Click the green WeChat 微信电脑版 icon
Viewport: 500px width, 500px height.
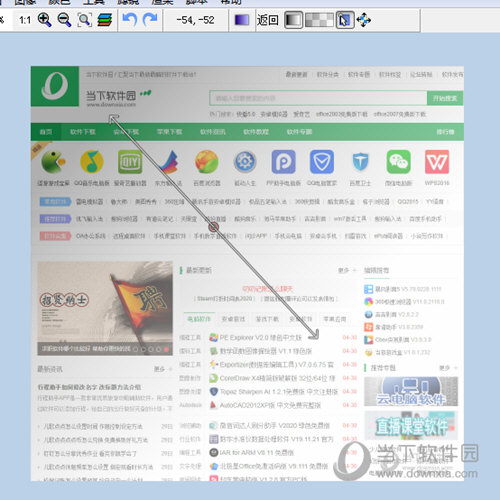(x=399, y=162)
